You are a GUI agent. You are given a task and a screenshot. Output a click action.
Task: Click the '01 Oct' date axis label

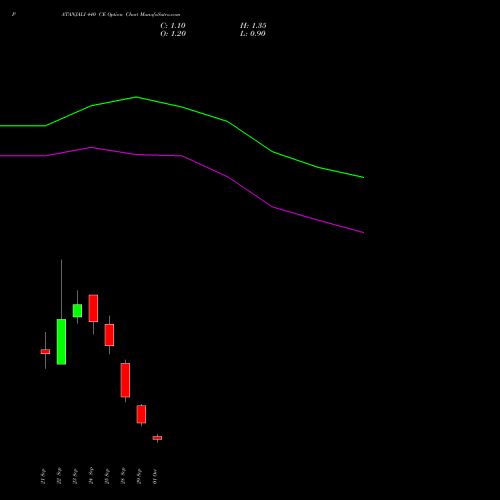(155, 476)
